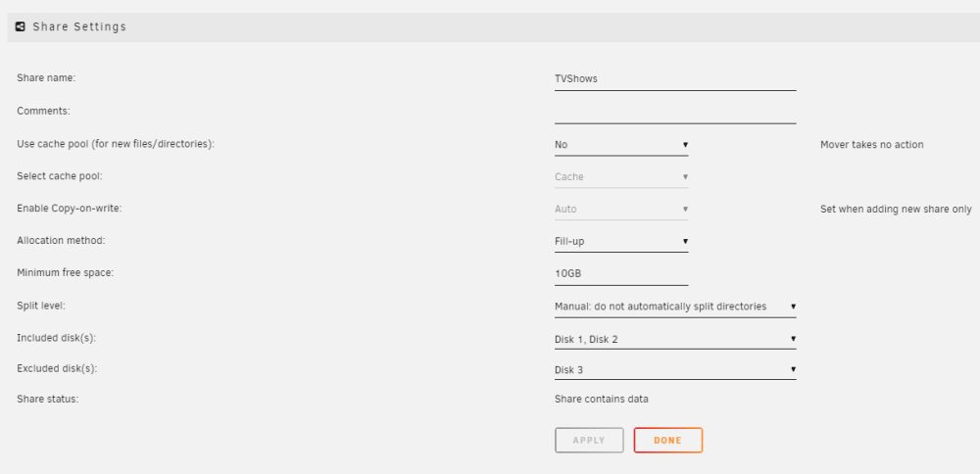Click the 'Enable Copy-on-write:' label

tap(70, 209)
